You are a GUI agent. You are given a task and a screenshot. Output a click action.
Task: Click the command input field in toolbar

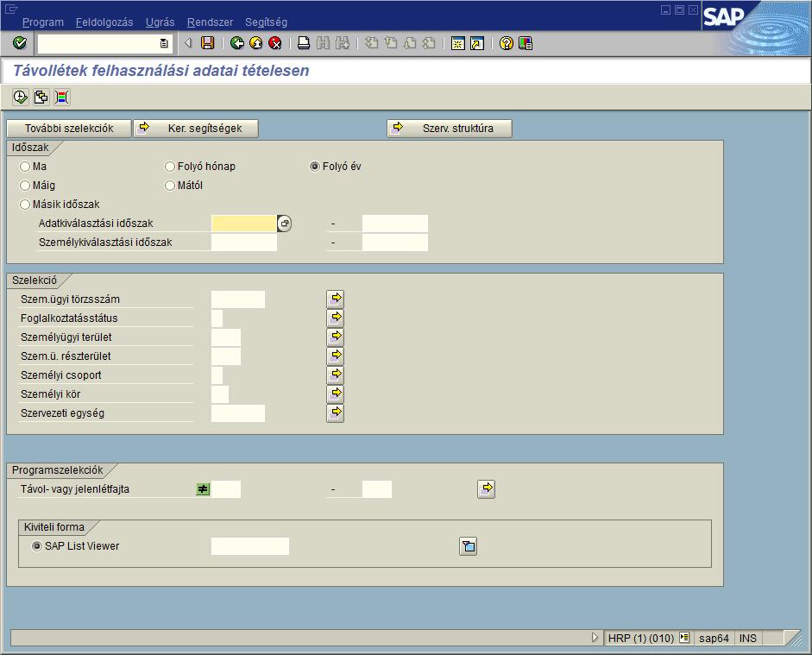98,43
